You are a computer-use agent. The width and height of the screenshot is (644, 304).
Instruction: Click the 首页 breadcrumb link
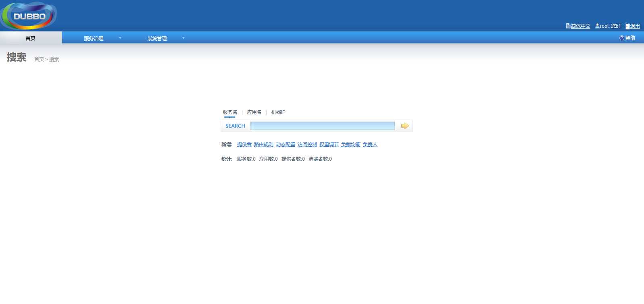pos(39,60)
